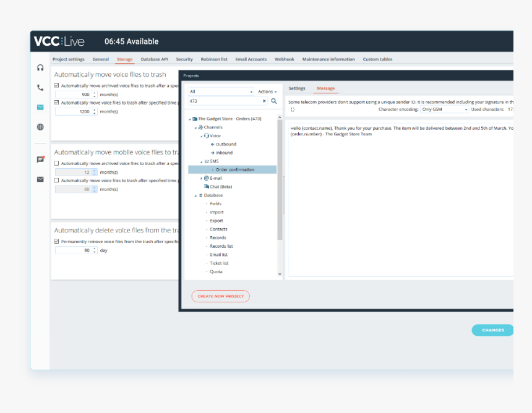Open Fields under Database
This screenshot has height=413, width=532.
215,204
